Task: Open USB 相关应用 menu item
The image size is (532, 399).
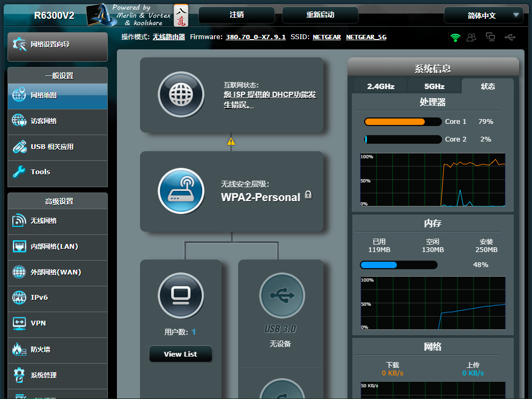Action: coord(57,147)
